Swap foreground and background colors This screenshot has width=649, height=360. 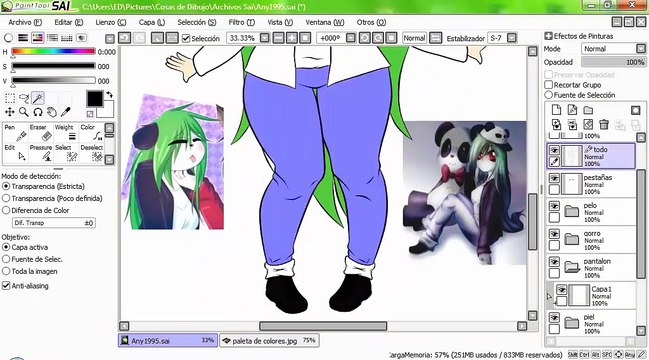(x=109, y=95)
